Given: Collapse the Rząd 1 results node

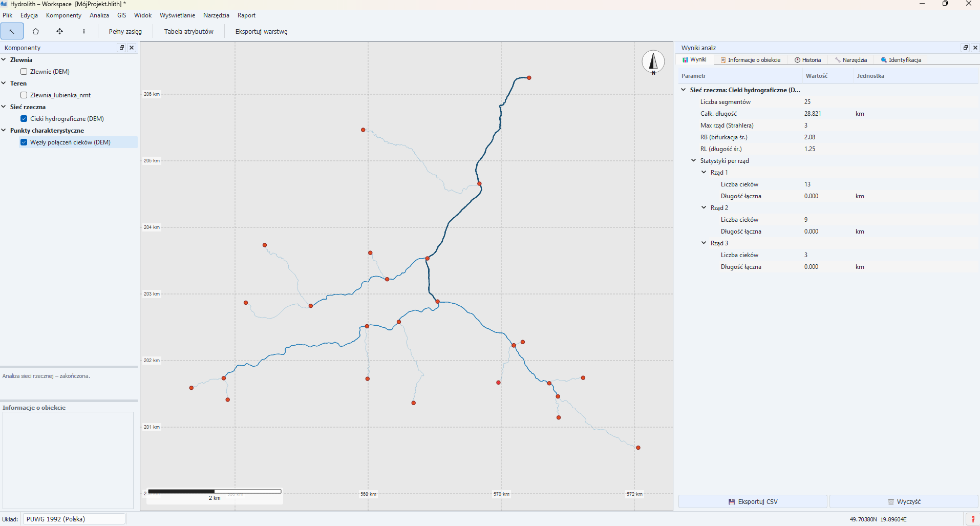Looking at the screenshot, I should pos(704,172).
